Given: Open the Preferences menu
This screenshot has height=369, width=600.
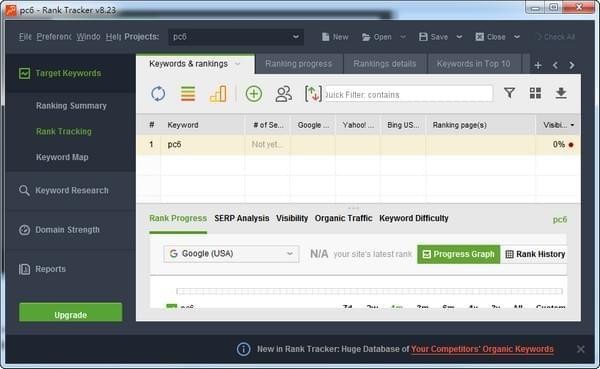Looking at the screenshot, I should tap(54, 37).
